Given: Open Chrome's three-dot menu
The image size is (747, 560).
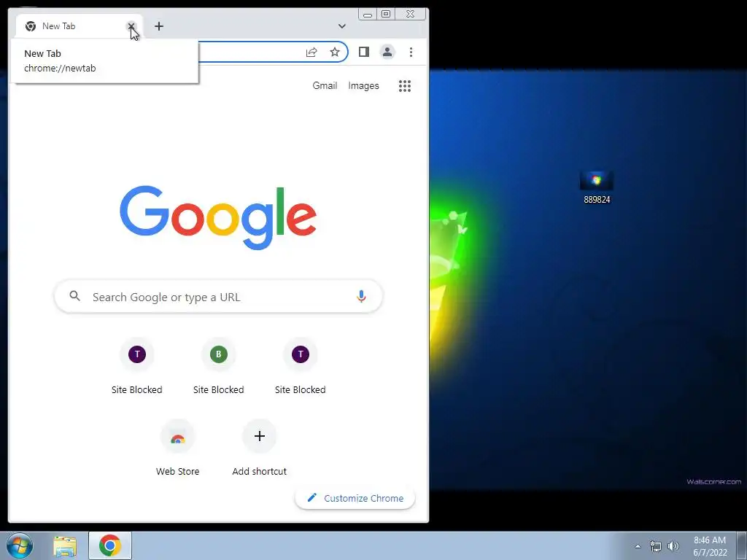Looking at the screenshot, I should click(411, 52).
